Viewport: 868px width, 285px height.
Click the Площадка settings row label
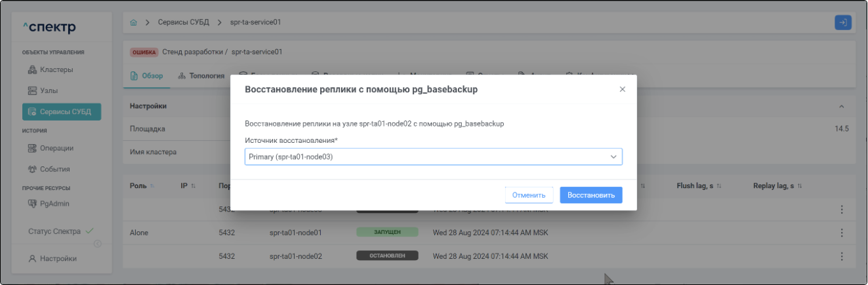(x=148, y=128)
